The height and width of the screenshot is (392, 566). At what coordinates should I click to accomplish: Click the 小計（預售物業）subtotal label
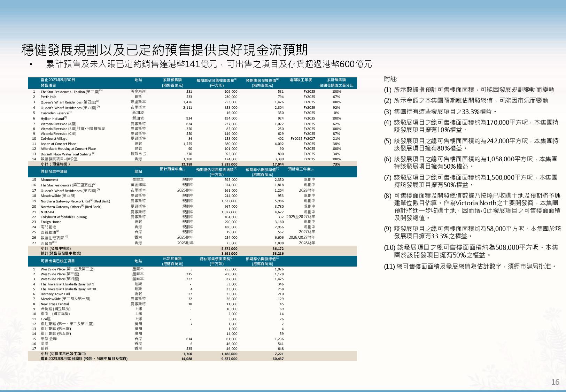coord(55,164)
